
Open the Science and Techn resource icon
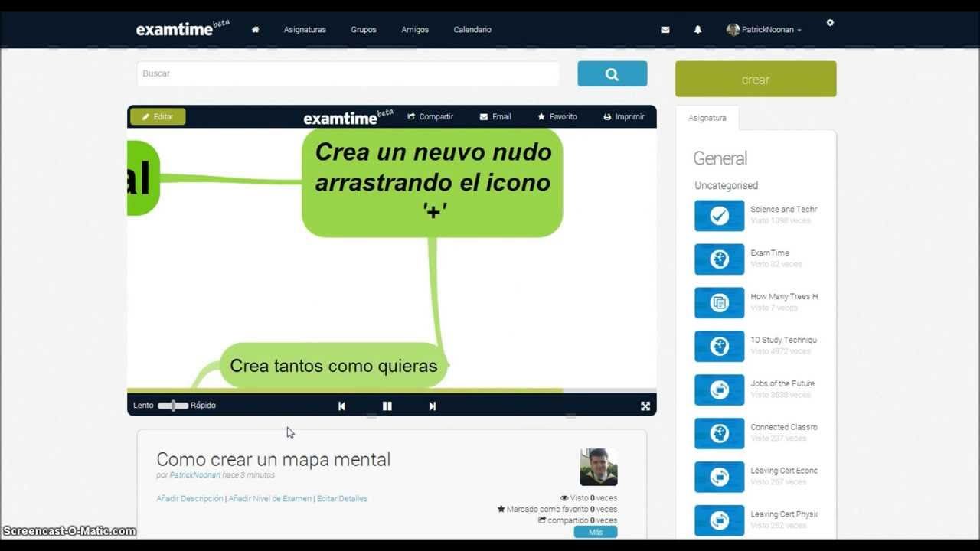(719, 216)
